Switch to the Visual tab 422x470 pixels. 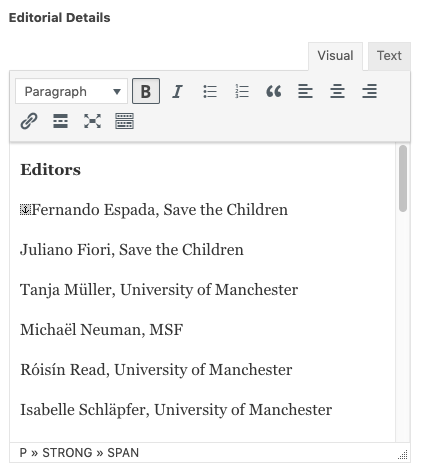point(335,56)
